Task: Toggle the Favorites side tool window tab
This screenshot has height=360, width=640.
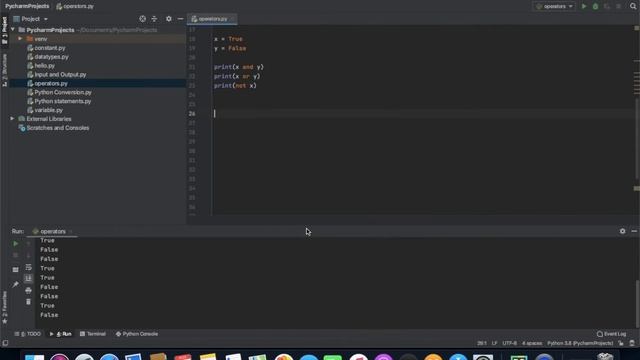Action: click(x=4, y=308)
